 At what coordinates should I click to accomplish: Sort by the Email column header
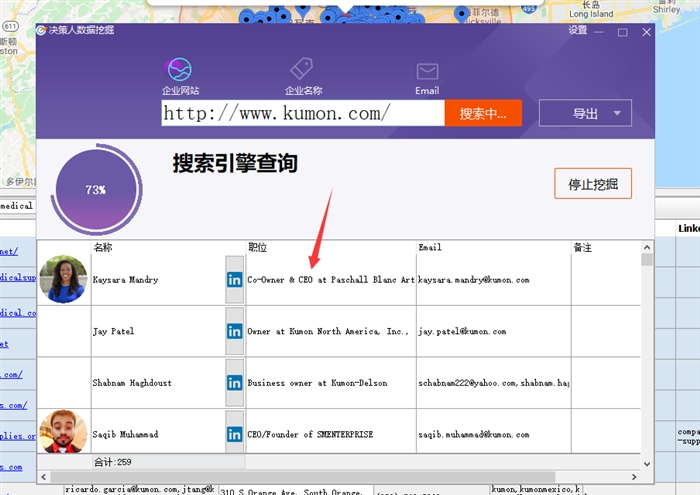(493, 247)
